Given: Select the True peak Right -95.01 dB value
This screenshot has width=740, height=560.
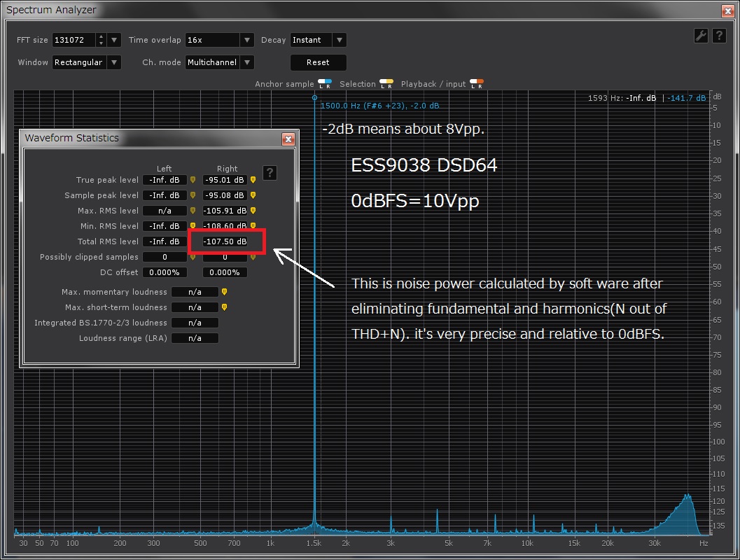Looking at the screenshot, I should 225,180.
